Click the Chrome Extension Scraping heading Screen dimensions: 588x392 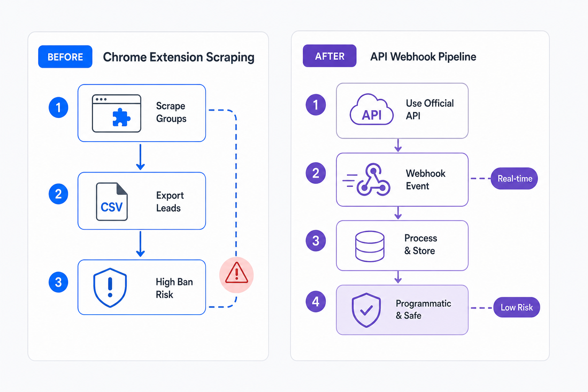[x=178, y=57]
